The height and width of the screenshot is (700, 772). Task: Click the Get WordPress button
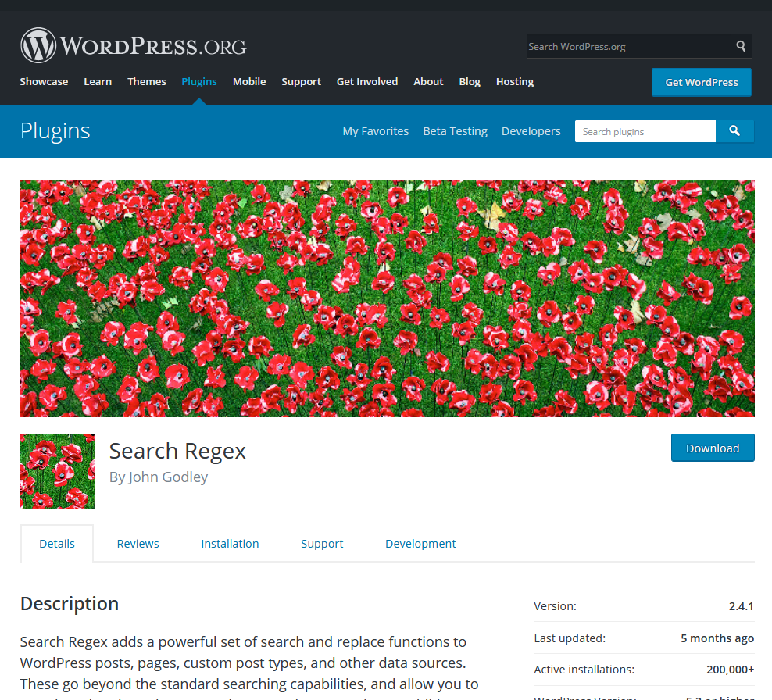click(x=702, y=82)
